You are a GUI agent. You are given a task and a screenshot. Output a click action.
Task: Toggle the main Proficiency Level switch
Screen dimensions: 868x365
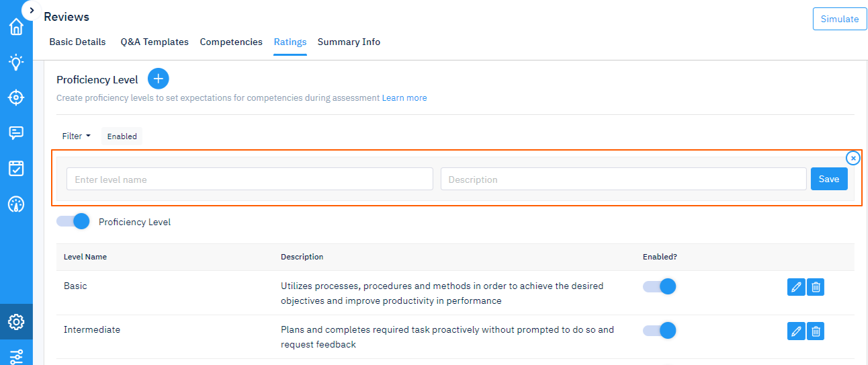[73, 221]
